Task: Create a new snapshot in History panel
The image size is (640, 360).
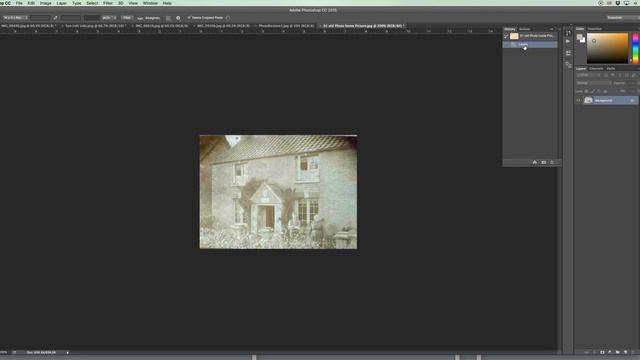Action: pyautogui.click(x=544, y=162)
